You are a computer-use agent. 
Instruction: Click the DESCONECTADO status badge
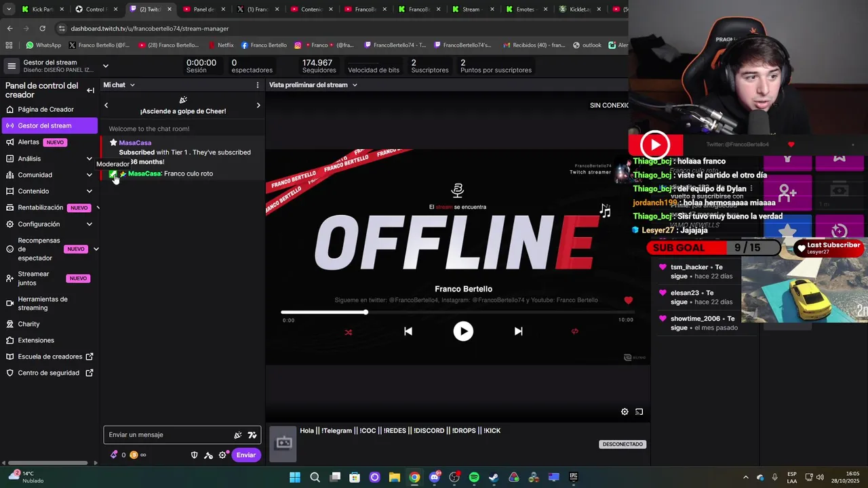click(623, 444)
